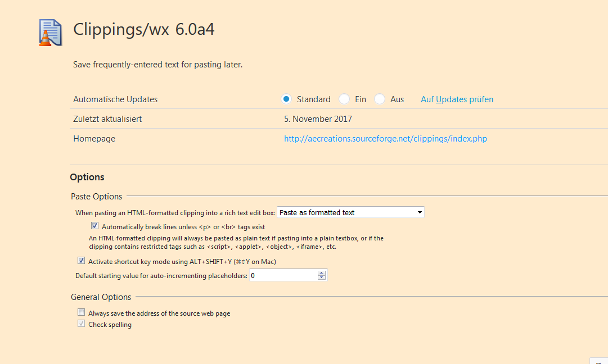
Task: Toggle the Check spelling checkbox
Action: click(x=81, y=324)
